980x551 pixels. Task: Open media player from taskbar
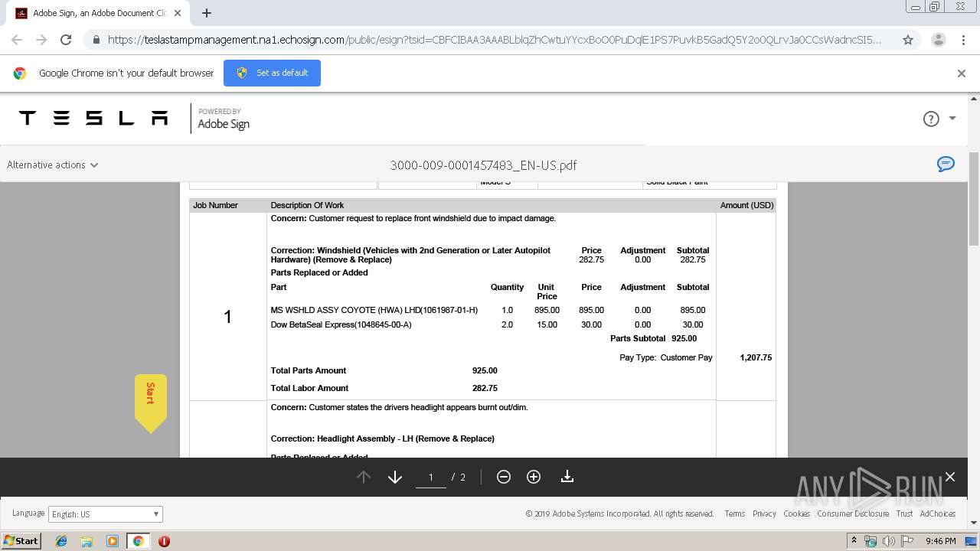coord(113,541)
